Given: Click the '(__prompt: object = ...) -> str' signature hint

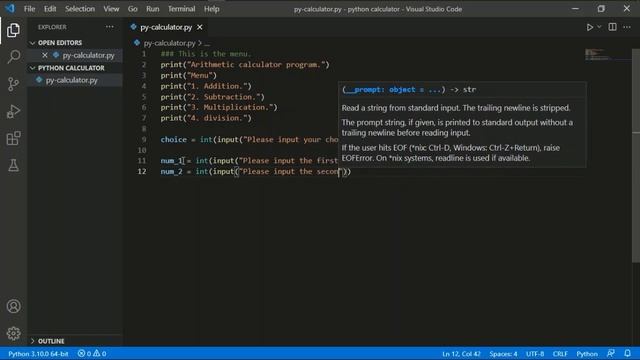Looking at the screenshot, I should [409, 90].
